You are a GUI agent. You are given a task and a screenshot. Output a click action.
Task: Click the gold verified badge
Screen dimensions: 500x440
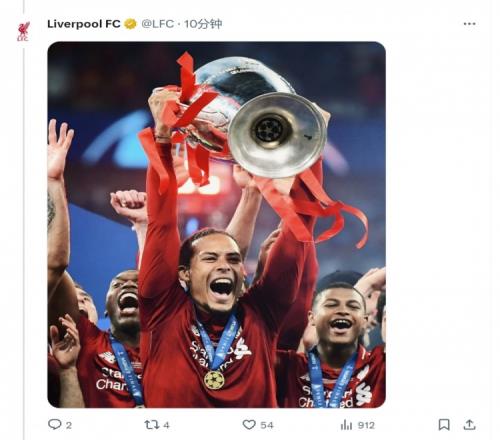click(x=130, y=24)
